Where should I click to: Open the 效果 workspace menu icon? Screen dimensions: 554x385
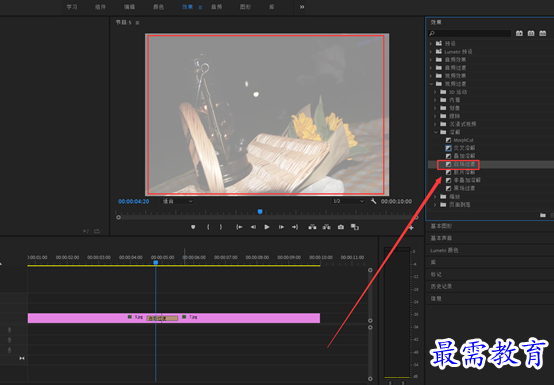click(200, 7)
